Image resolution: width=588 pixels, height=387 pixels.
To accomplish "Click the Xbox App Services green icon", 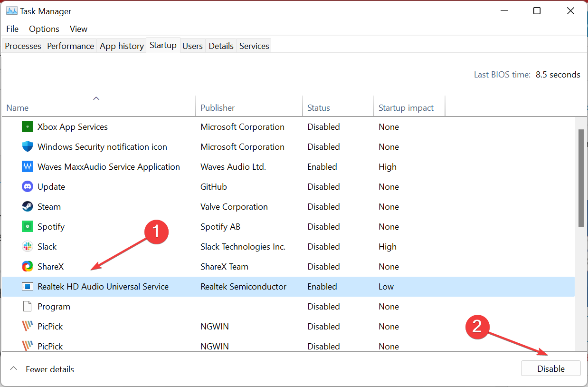I will point(28,127).
